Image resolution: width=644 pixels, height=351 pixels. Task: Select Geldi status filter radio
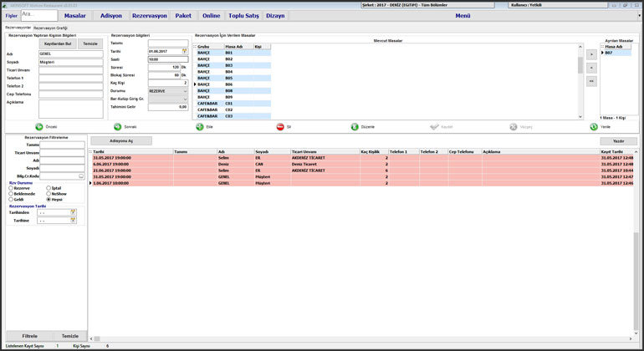[11, 200]
